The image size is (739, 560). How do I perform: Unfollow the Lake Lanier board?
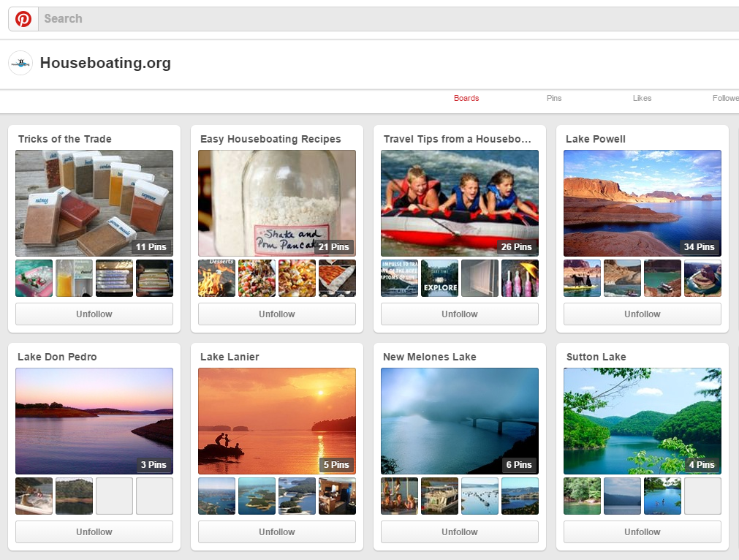pos(276,531)
